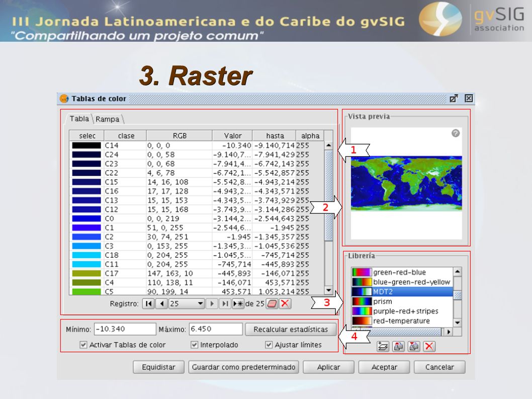Select green-red-blue in the Librería list
Screen dimensions: 532x399
(402, 272)
